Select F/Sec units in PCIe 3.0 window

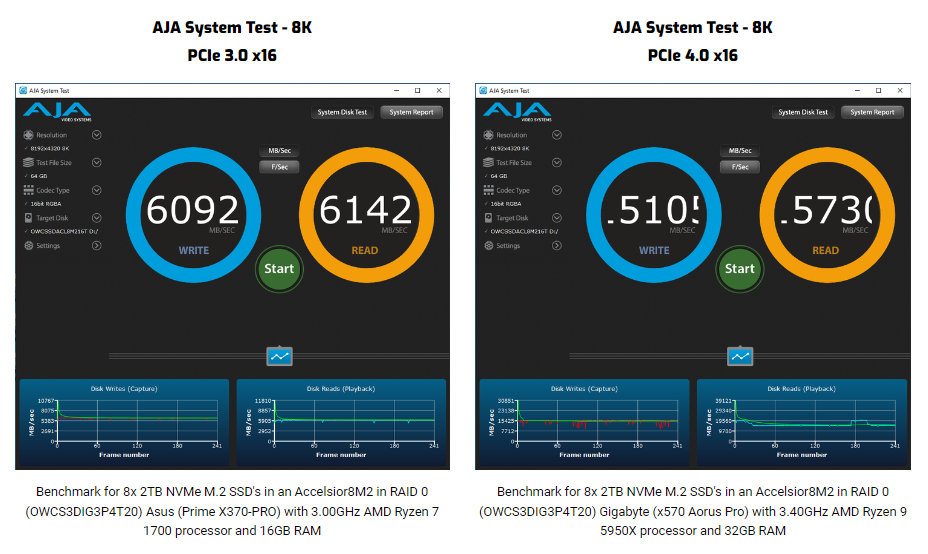point(279,167)
